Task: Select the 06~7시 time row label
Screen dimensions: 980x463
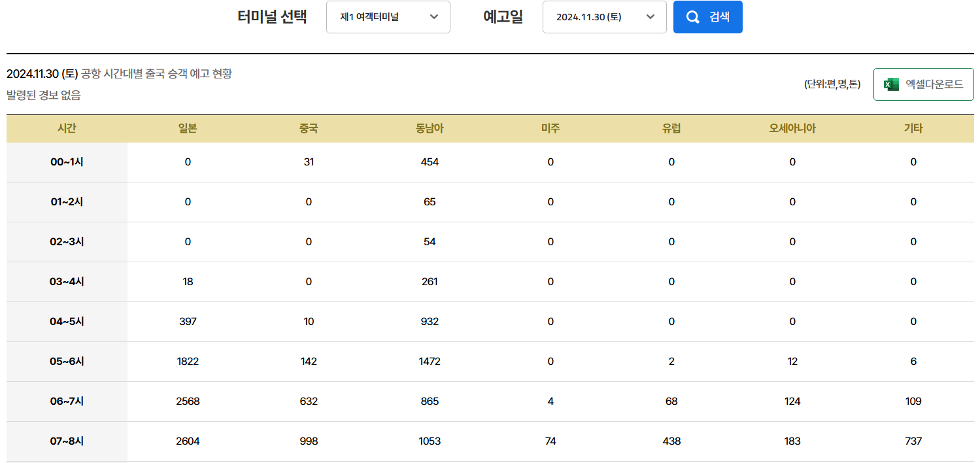Action: (67, 402)
